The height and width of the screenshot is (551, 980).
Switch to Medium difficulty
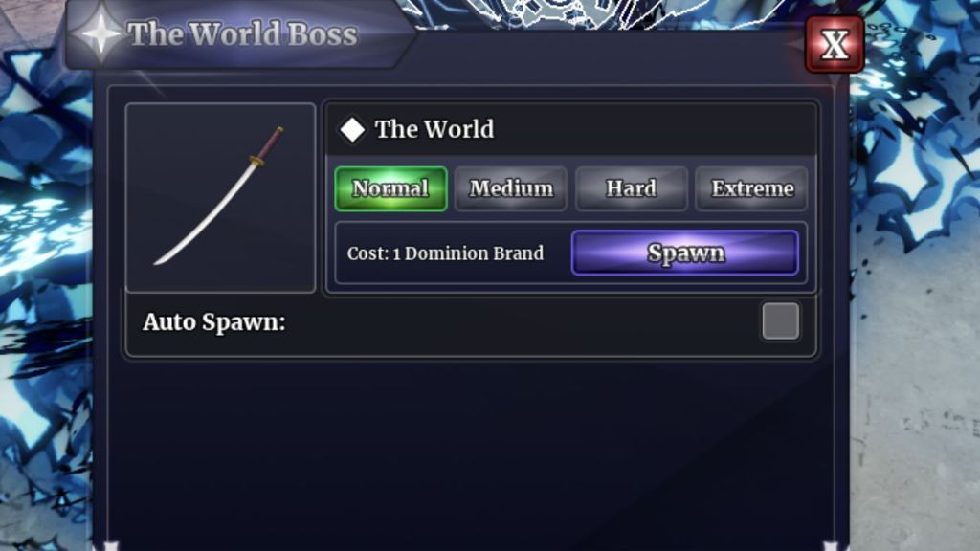(x=511, y=188)
